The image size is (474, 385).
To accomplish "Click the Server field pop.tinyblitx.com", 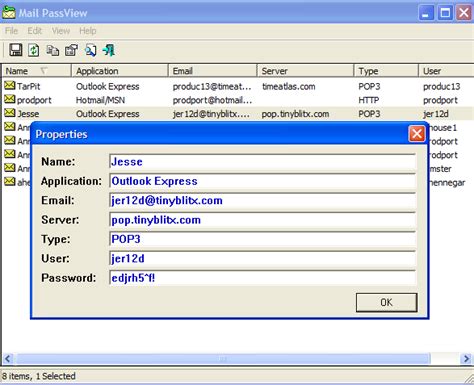I will click(263, 220).
